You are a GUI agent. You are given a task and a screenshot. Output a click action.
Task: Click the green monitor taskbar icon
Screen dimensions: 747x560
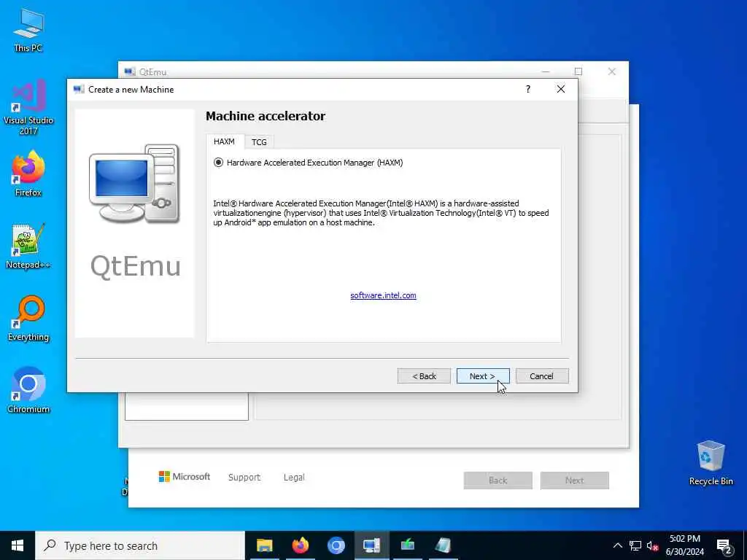pyautogui.click(x=407, y=545)
